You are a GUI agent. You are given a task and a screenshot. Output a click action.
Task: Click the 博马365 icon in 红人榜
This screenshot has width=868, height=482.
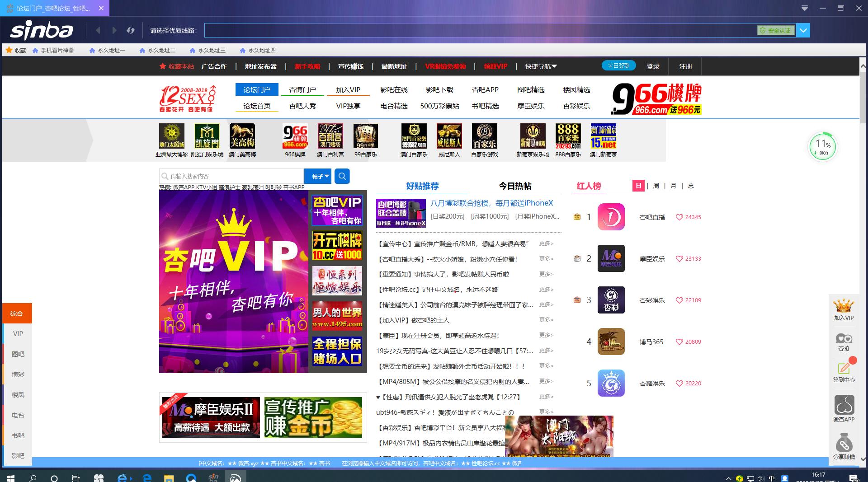[611, 342]
